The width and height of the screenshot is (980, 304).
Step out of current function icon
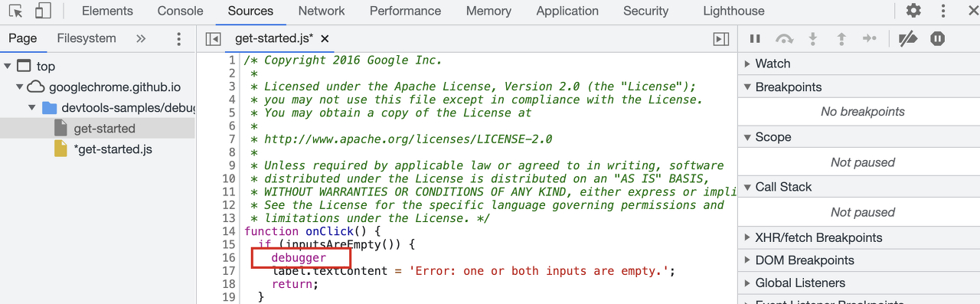(x=841, y=39)
